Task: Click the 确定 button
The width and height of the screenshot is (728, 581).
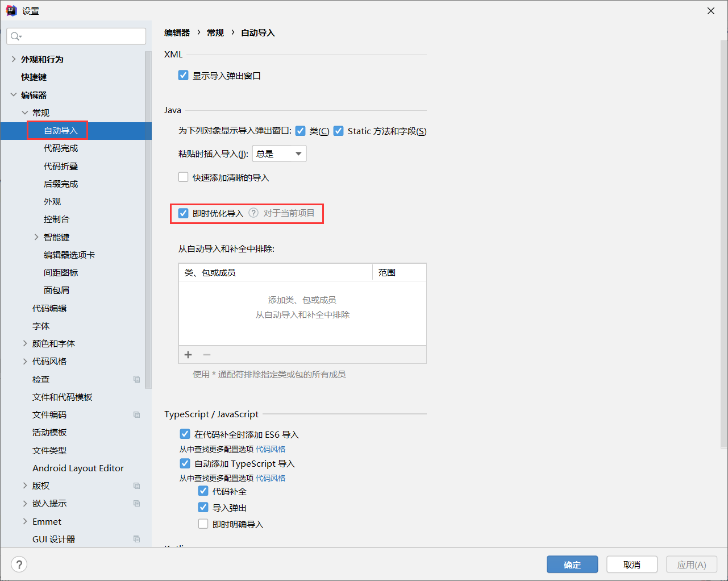Action: click(x=572, y=564)
